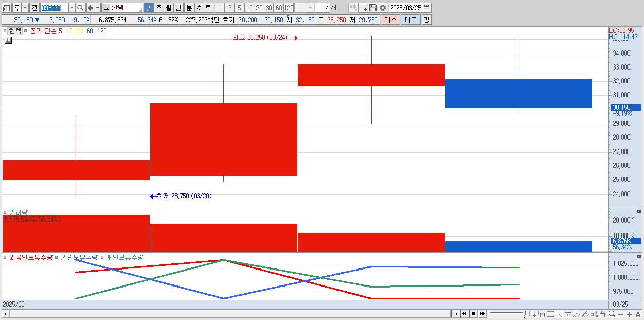Select the 초 second period toggle
This screenshot has height=320, width=644.
point(199,8)
